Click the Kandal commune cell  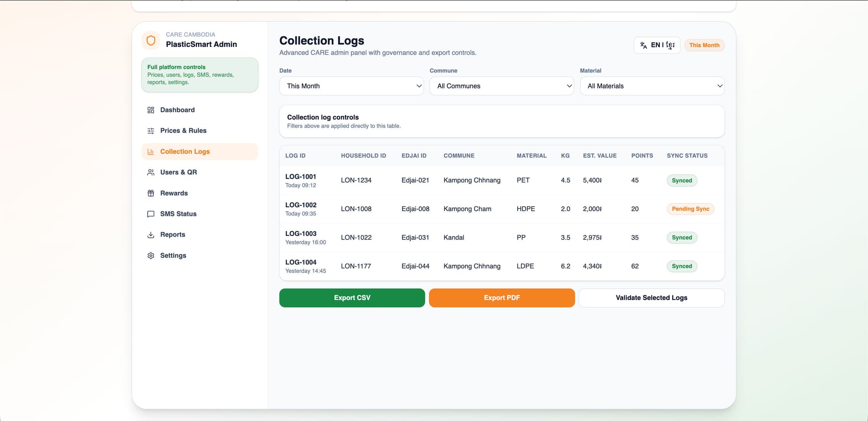(454, 237)
